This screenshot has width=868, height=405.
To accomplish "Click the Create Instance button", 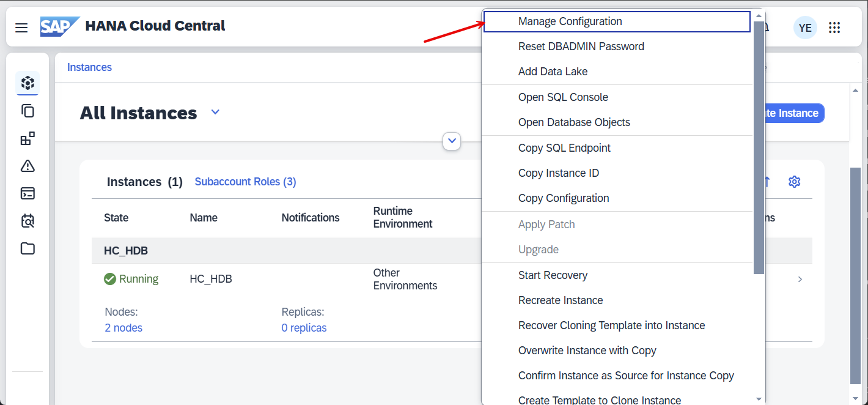I will click(794, 113).
